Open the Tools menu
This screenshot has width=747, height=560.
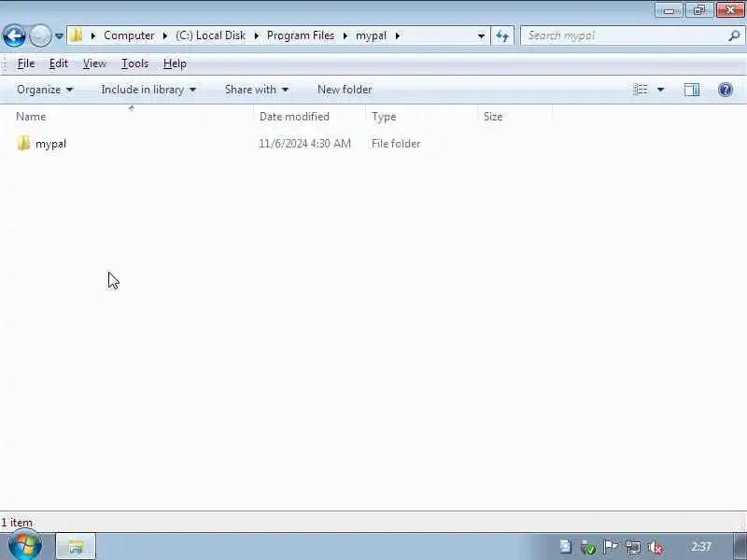tap(134, 63)
